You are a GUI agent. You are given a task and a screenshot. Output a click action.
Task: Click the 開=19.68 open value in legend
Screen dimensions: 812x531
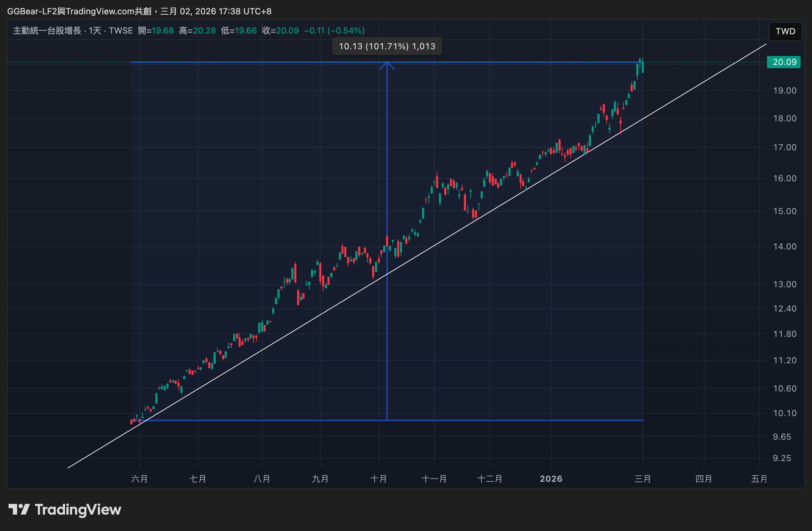pos(156,31)
